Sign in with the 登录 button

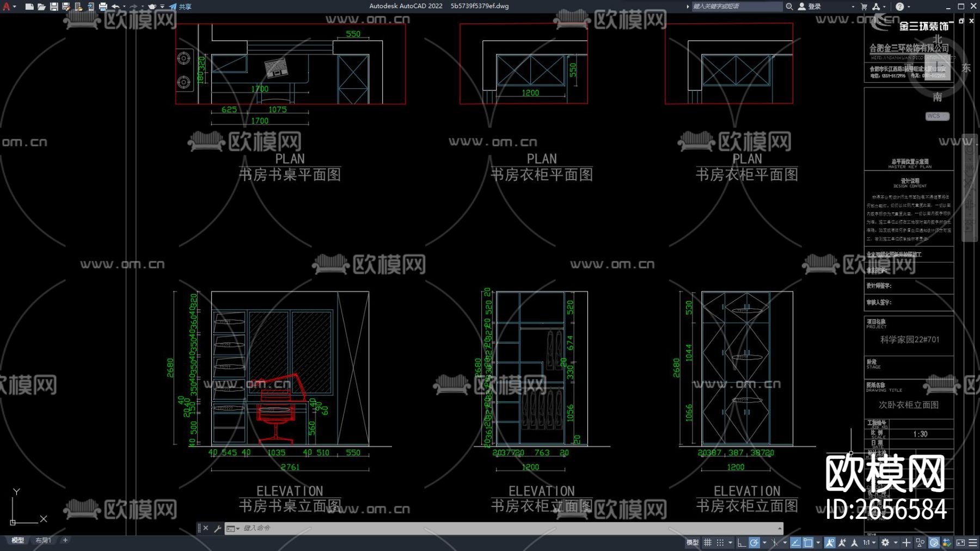coord(810,7)
